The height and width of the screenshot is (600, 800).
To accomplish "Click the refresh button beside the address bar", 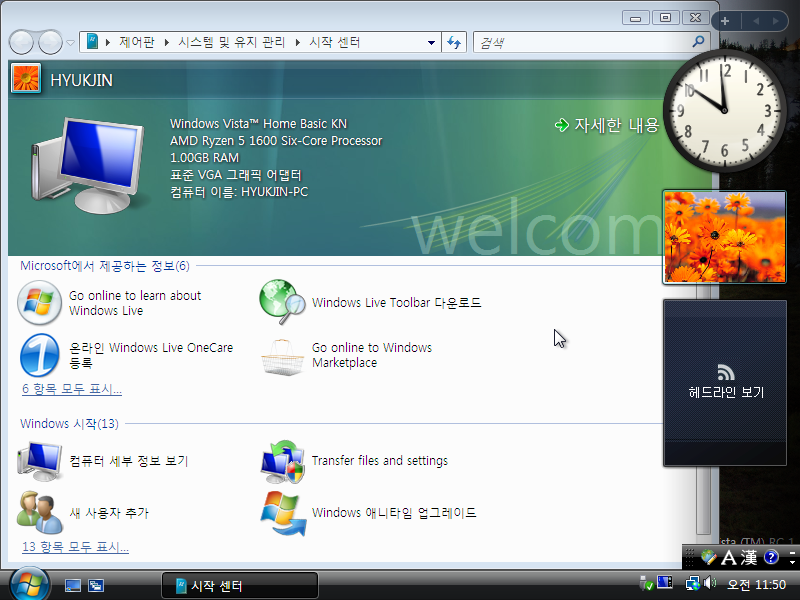I will click(454, 42).
